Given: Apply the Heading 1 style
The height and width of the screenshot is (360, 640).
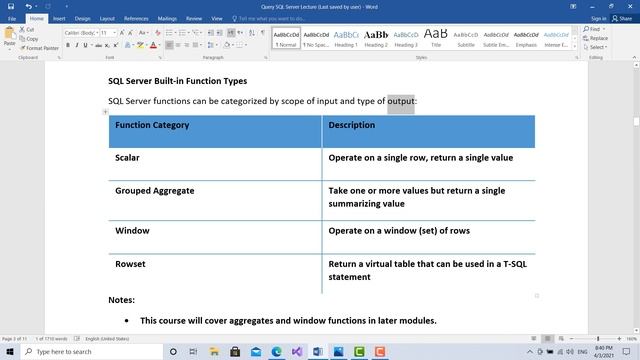Looking at the screenshot, I should click(x=346, y=39).
